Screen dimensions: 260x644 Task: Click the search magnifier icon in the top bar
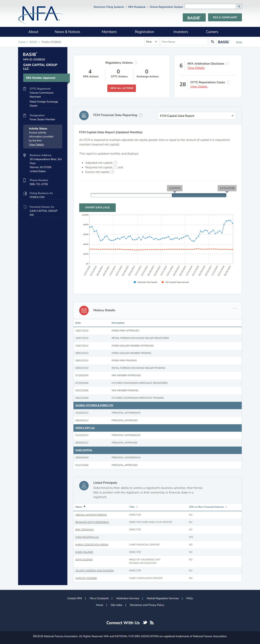(239, 6)
